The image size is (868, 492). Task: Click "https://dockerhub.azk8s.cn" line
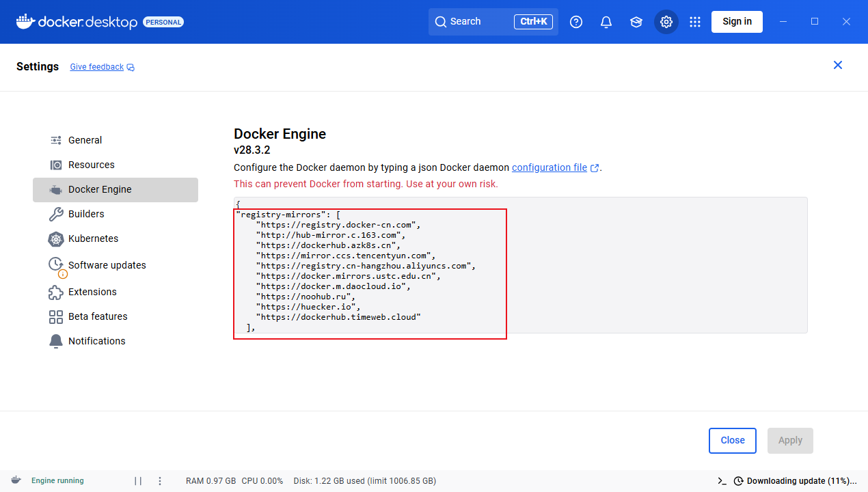coord(328,245)
